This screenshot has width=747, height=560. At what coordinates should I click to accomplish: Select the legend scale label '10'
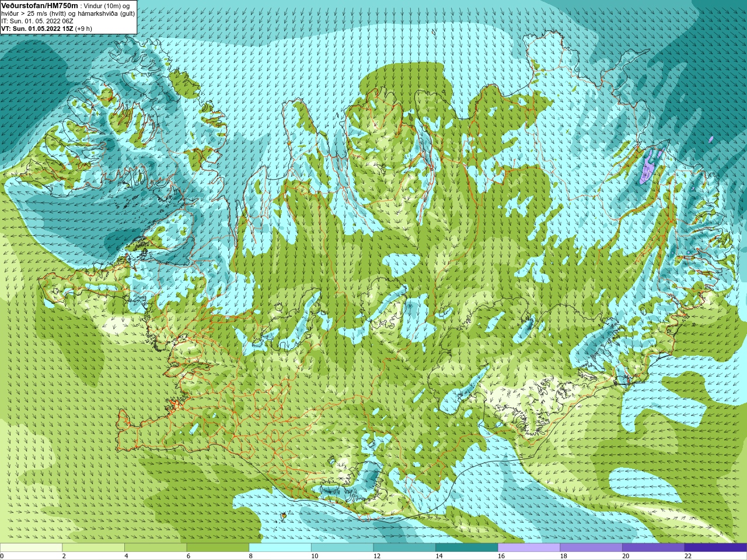click(315, 556)
